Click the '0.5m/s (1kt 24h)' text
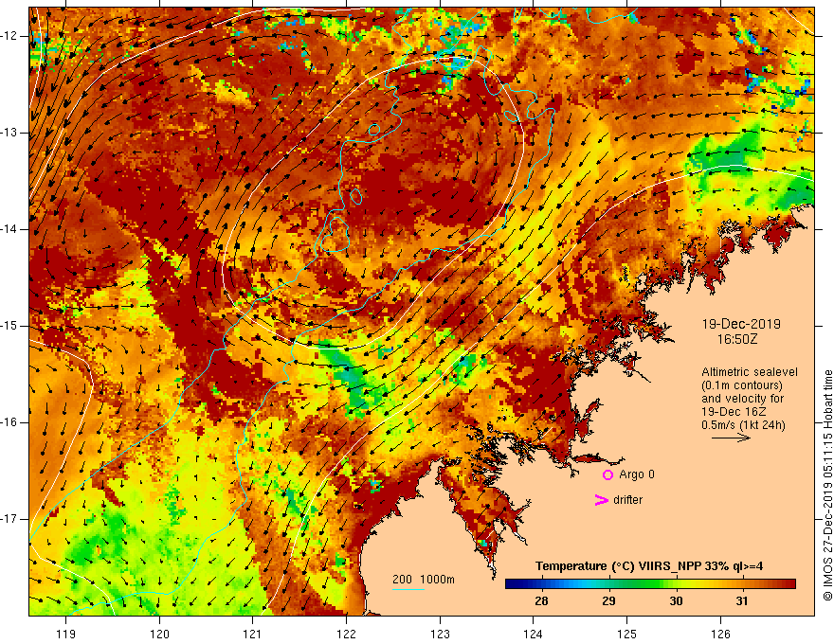834x644 pixels. [743, 425]
